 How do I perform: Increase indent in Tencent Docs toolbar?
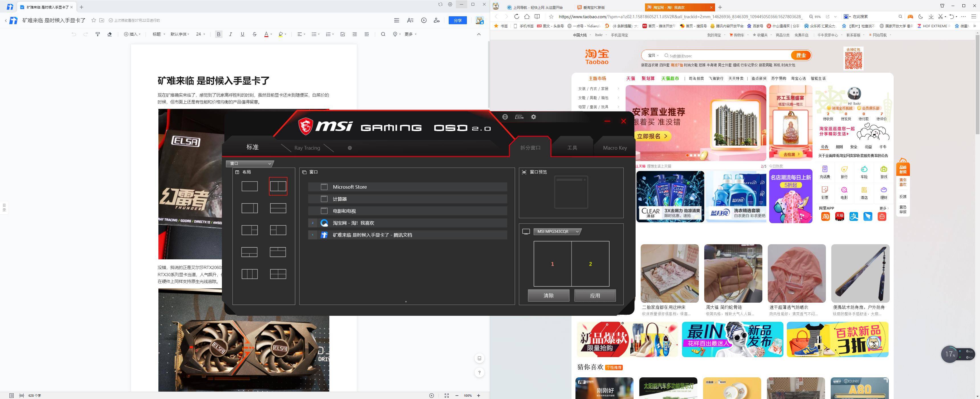click(x=367, y=34)
